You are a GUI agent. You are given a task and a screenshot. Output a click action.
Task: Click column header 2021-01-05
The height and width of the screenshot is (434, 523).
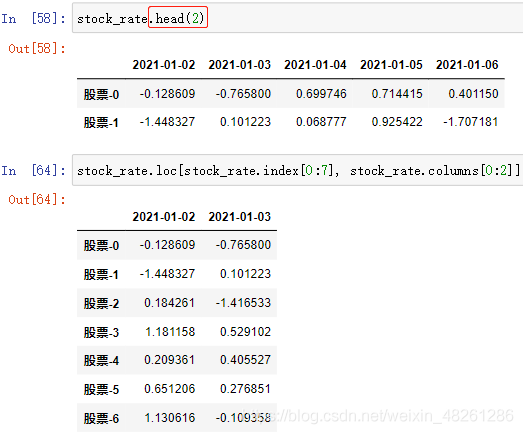[391, 65]
